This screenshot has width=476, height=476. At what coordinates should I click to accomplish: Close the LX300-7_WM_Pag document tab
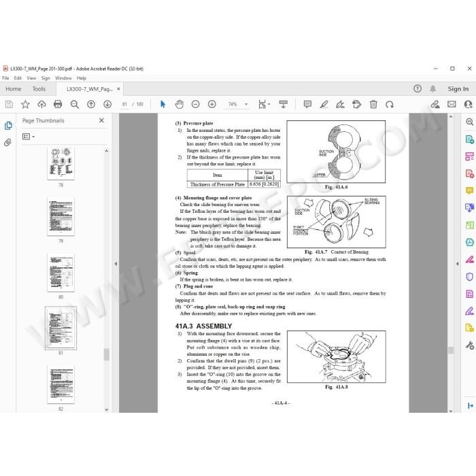[x=118, y=89]
